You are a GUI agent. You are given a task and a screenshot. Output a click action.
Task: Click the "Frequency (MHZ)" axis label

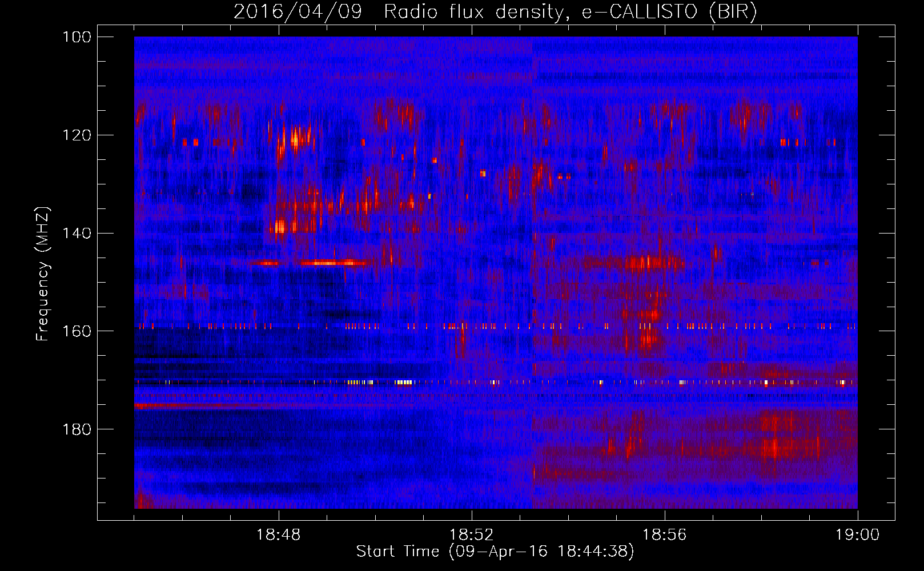[x=43, y=274]
